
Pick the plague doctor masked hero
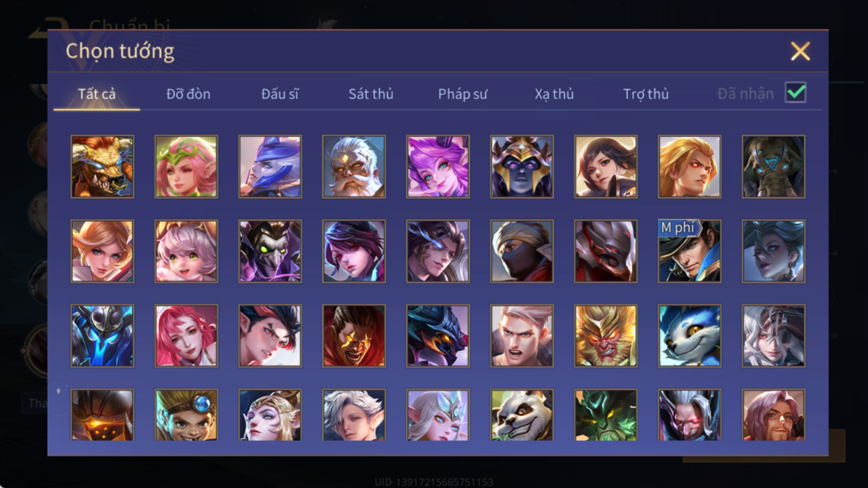(x=270, y=251)
